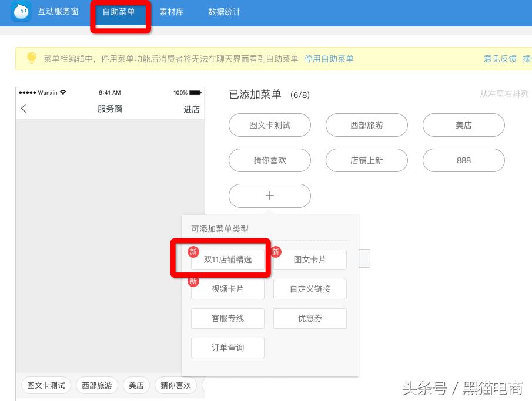The width and height of the screenshot is (532, 401).
Task: Select the 888 added menu pill
Action: point(463,160)
